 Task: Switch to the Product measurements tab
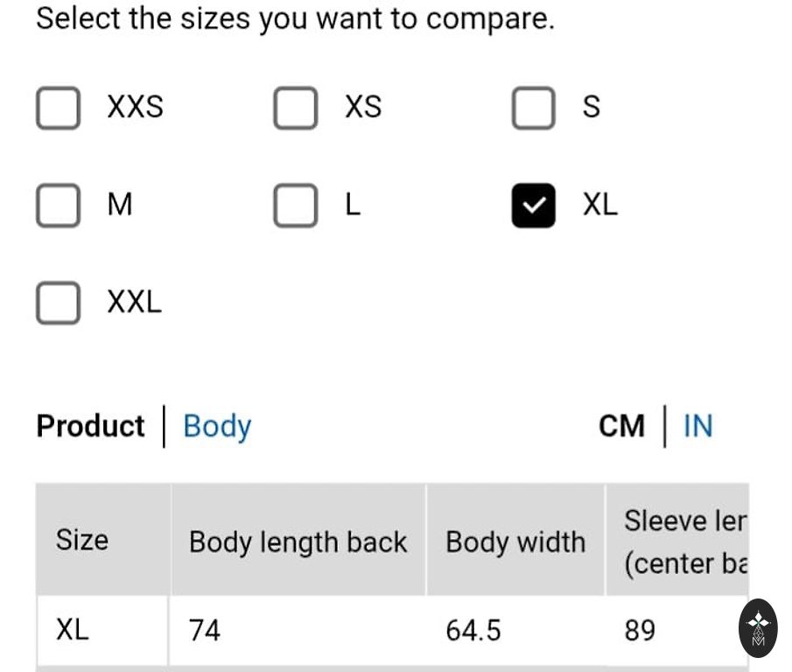tap(90, 426)
